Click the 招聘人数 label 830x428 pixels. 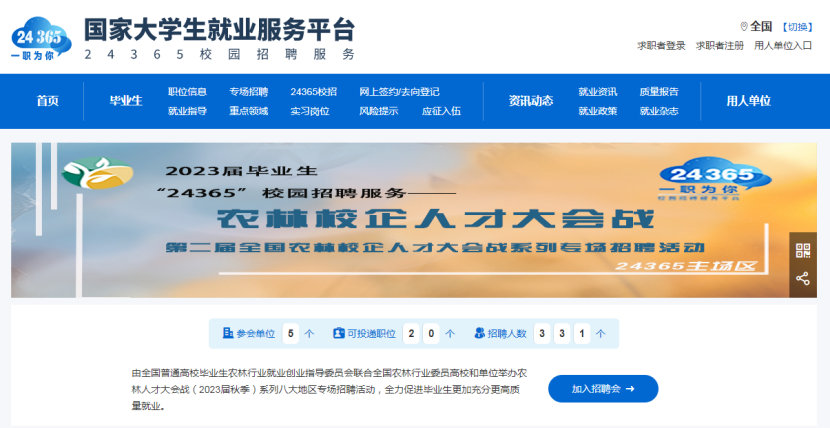pyautogui.click(x=507, y=334)
